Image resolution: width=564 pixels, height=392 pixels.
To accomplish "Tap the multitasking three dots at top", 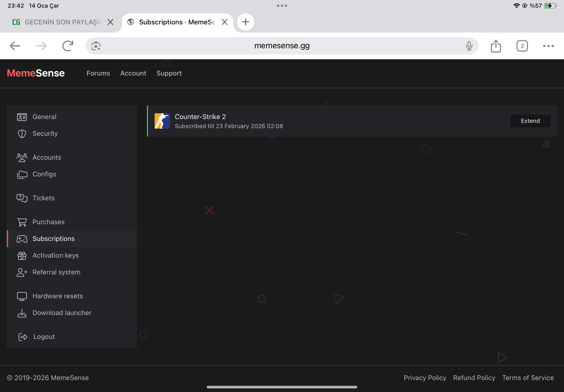I will click(x=282, y=6).
